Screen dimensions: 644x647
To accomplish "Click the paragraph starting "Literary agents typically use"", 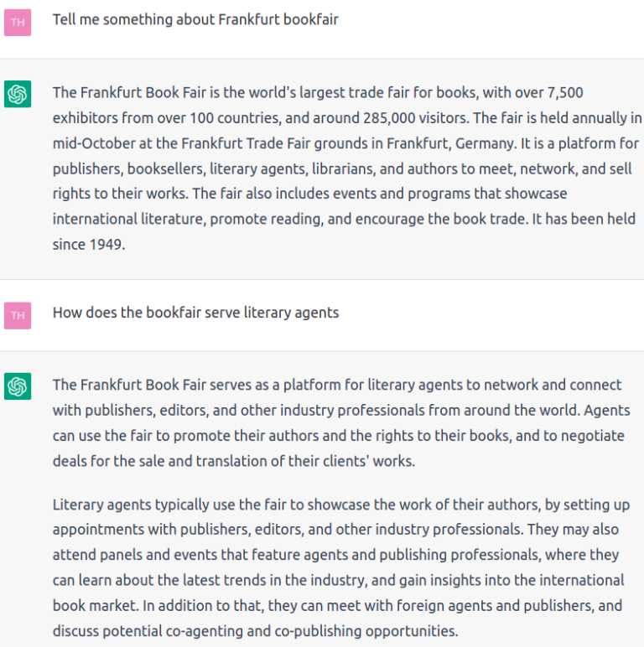I will 341,567.
